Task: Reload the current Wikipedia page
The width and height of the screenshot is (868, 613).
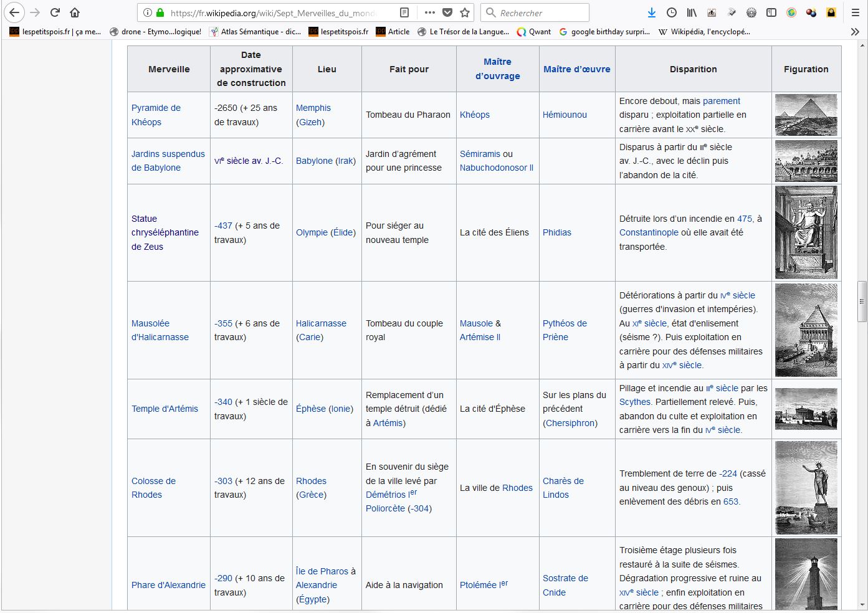Action: pos(55,12)
